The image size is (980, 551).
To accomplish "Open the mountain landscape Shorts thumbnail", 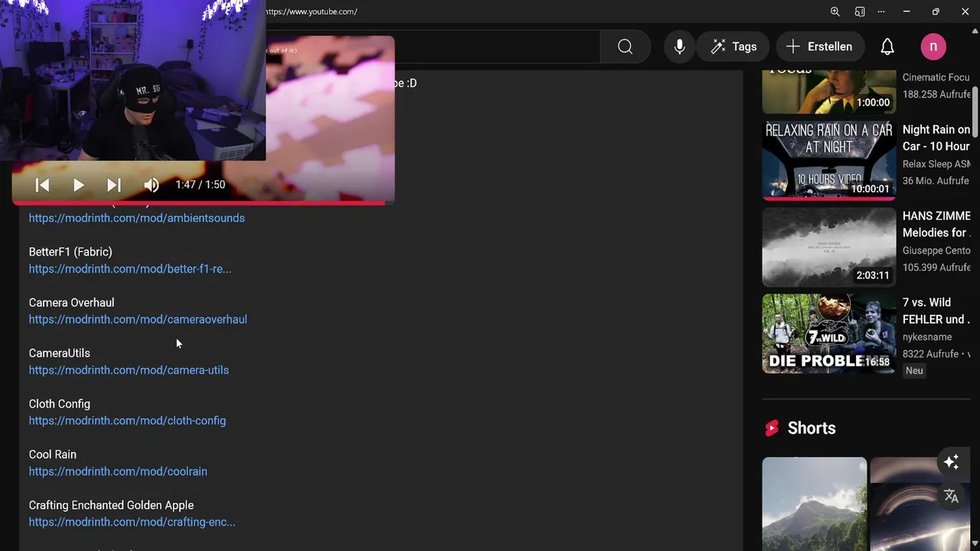I will 815,504.
